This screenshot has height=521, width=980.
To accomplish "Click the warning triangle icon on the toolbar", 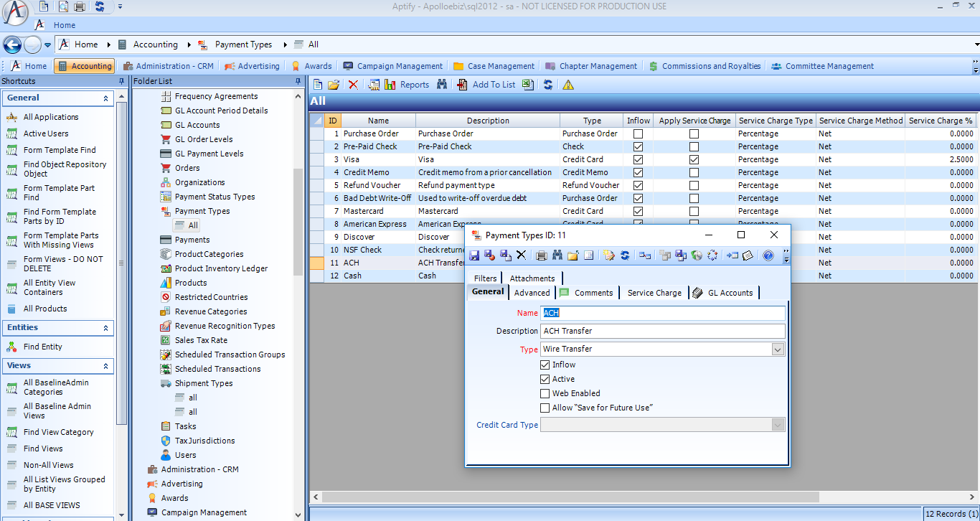I will (567, 85).
